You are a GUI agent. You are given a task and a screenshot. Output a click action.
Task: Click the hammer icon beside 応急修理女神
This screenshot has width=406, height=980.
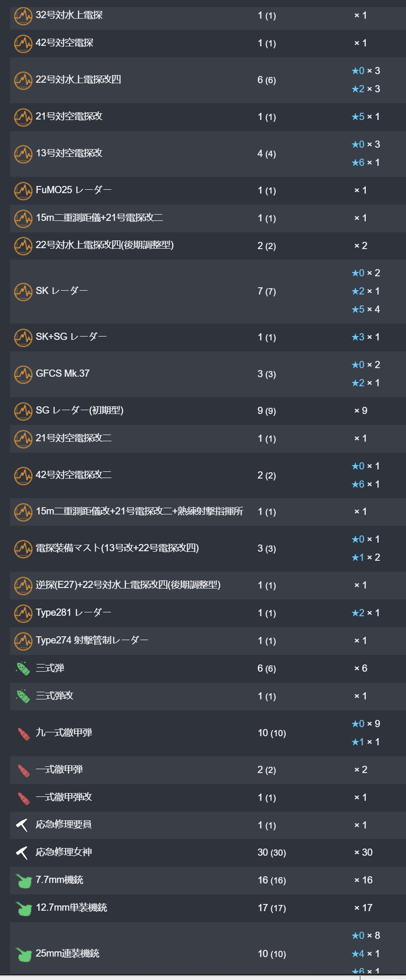[22, 852]
